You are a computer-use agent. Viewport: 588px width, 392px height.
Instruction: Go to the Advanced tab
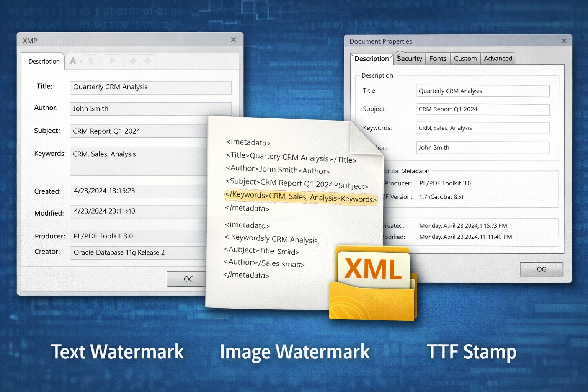(x=498, y=59)
